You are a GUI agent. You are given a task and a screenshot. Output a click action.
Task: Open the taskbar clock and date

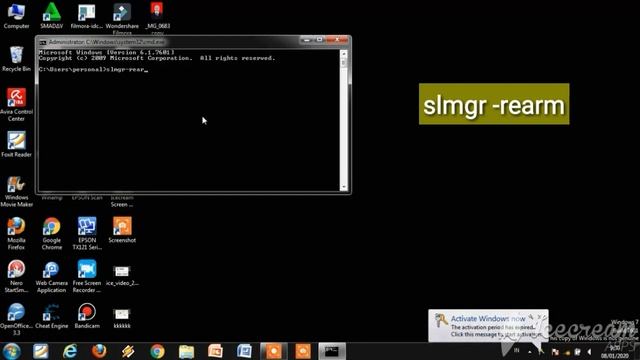(x=615, y=352)
